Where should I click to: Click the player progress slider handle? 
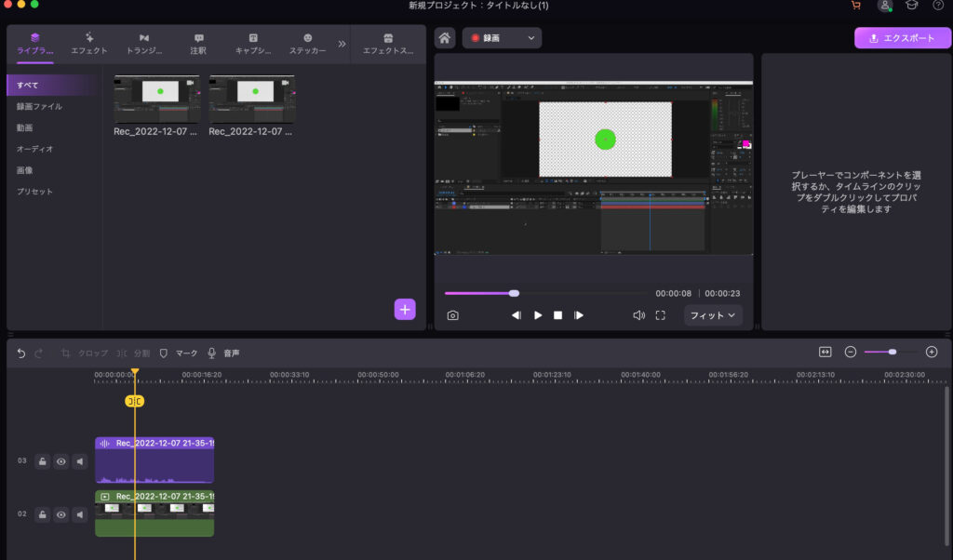click(x=514, y=293)
